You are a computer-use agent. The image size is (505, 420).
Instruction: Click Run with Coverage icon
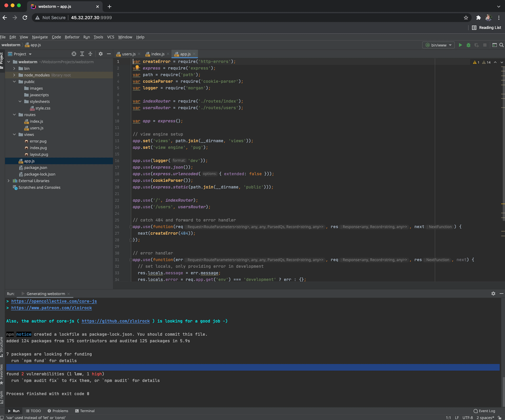[477, 45]
